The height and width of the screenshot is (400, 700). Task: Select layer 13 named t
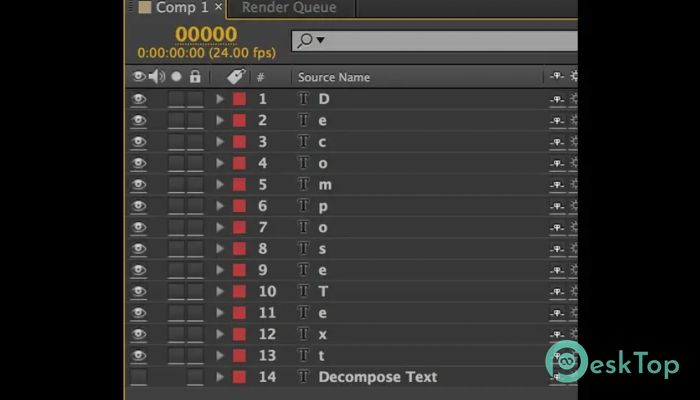(321, 356)
